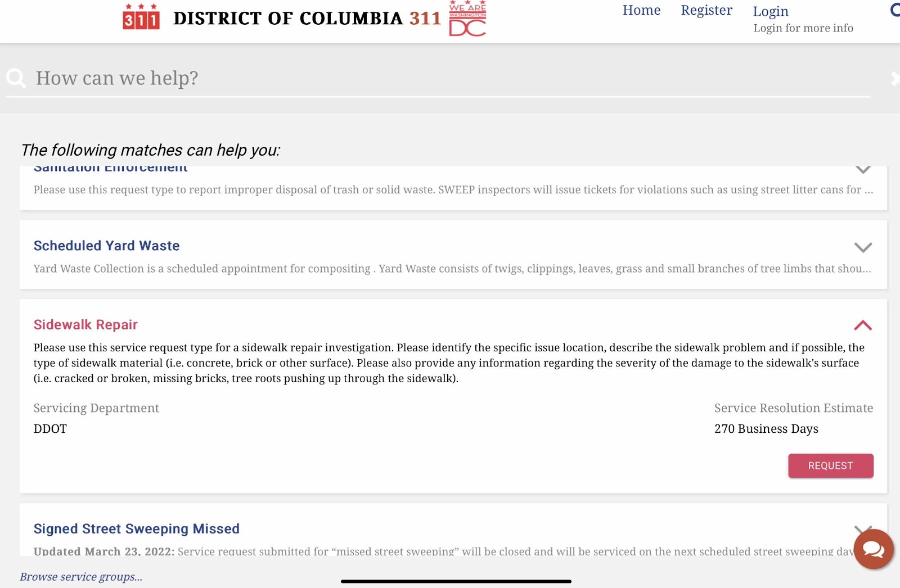Click District of Columbia 311 title

pos(307,18)
